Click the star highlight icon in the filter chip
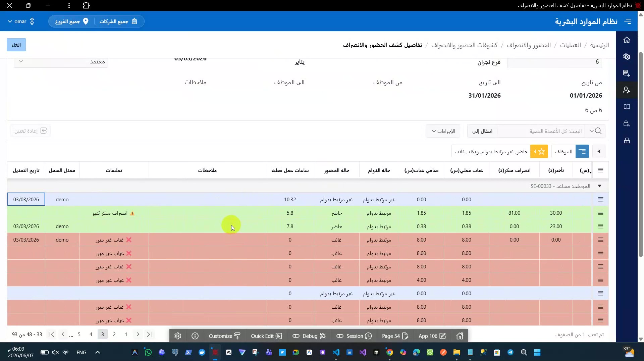644x361 pixels. 539,152
